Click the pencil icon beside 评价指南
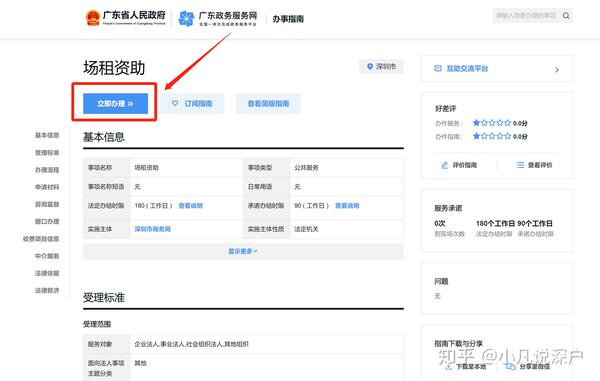600x381 pixels. click(x=445, y=165)
